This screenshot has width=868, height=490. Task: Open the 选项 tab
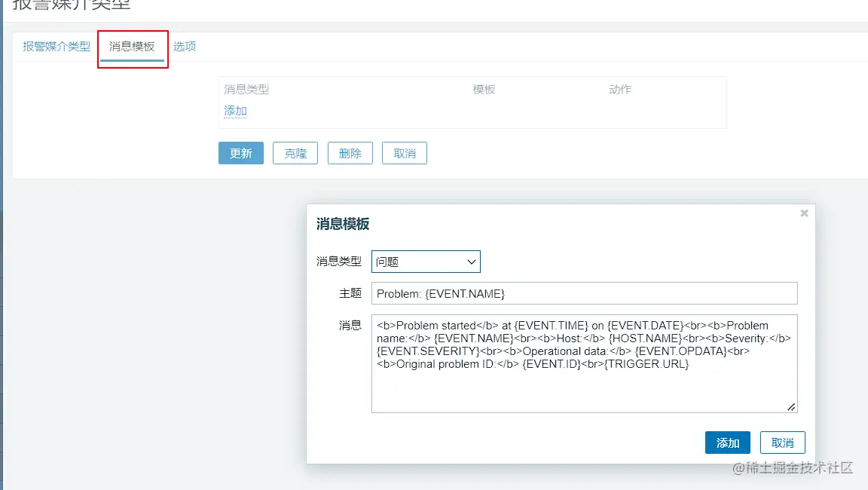click(184, 46)
